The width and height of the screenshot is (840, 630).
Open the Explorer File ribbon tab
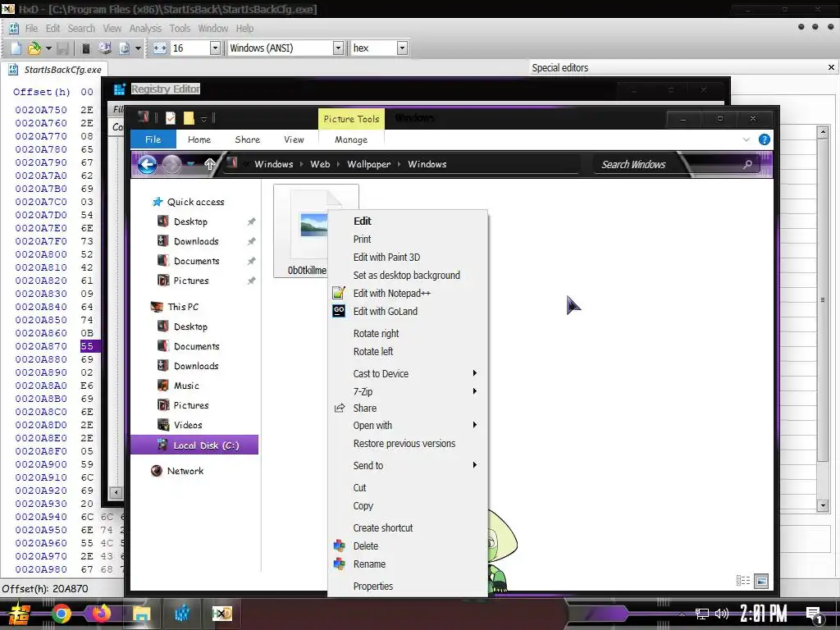[x=153, y=139]
